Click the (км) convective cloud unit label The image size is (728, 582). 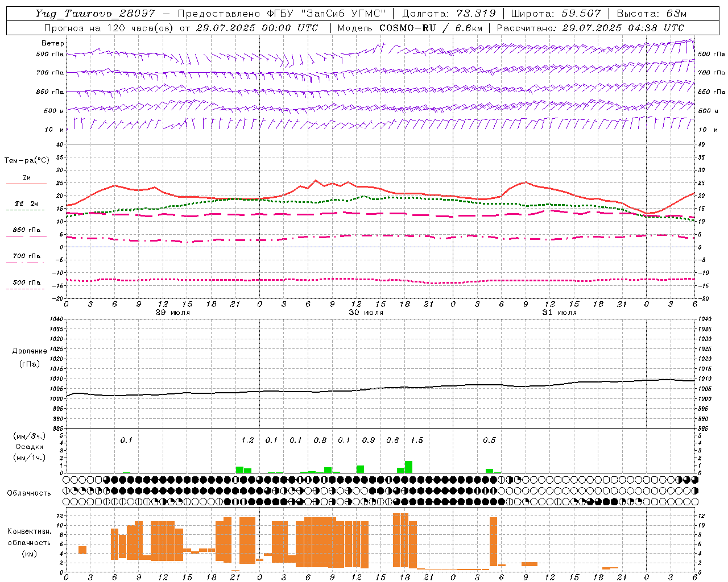click(x=29, y=554)
